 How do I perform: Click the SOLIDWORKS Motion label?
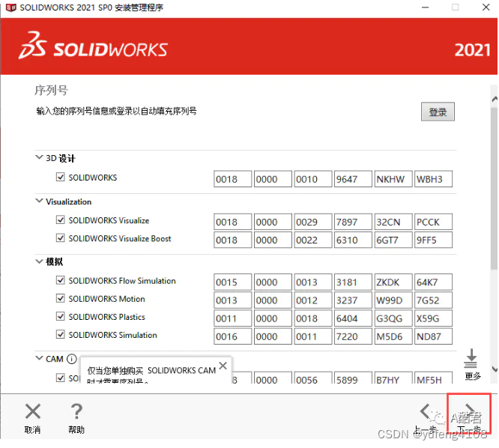(107, 299)
